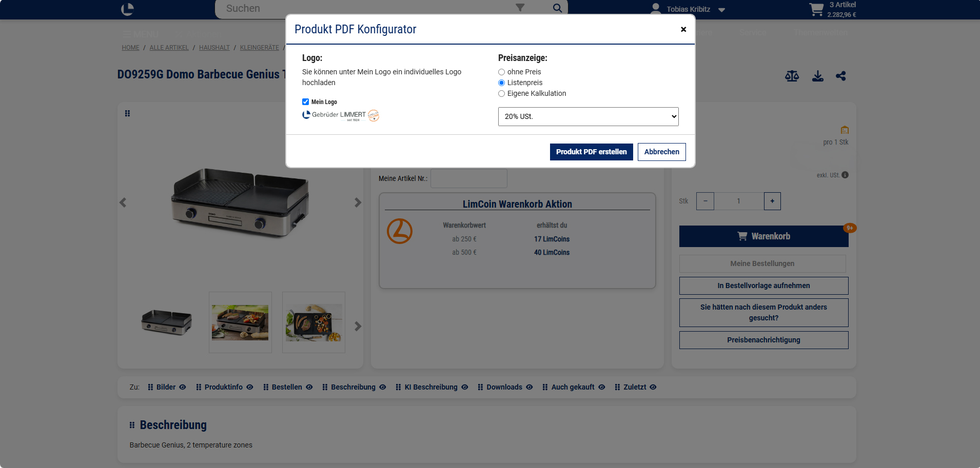Toggle visibility eye for Bestellen
Viewport: 980px width, 468px height.
(x=309, y=387)
